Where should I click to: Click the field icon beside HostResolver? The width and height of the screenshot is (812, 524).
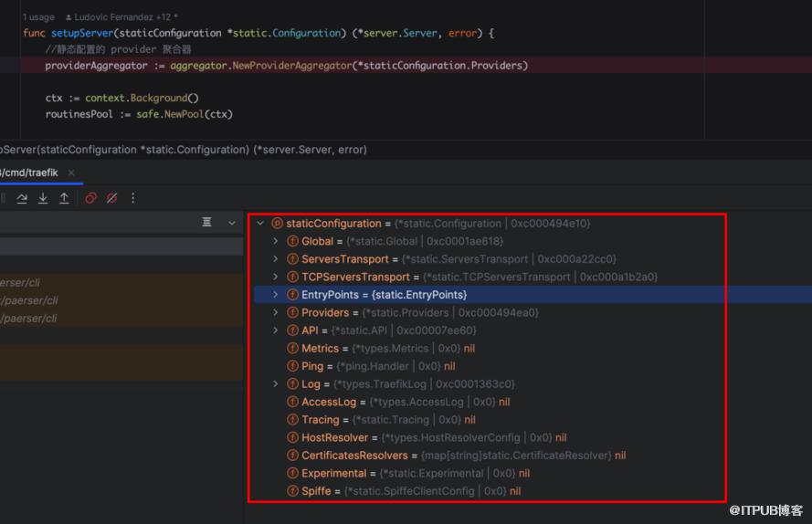pos(292,437)
